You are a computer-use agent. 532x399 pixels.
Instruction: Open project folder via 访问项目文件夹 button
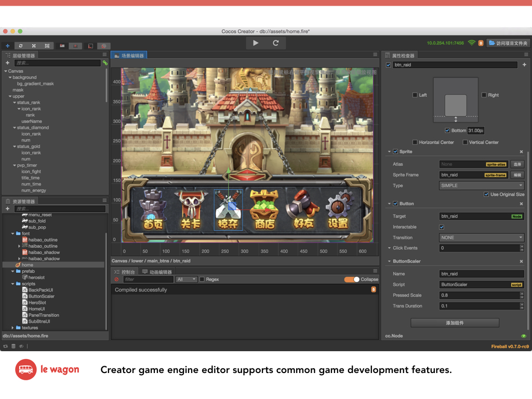(508, 43)
